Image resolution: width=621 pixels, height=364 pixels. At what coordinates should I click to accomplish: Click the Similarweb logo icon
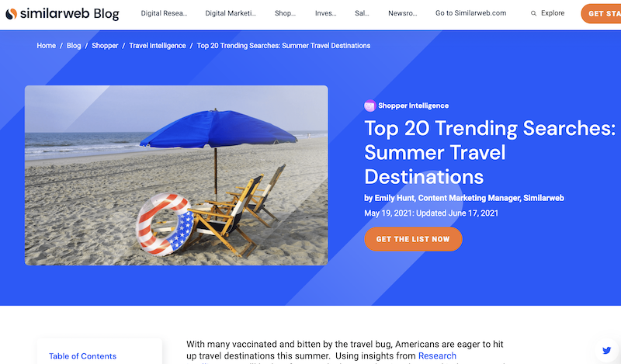[x=11, y=14]
